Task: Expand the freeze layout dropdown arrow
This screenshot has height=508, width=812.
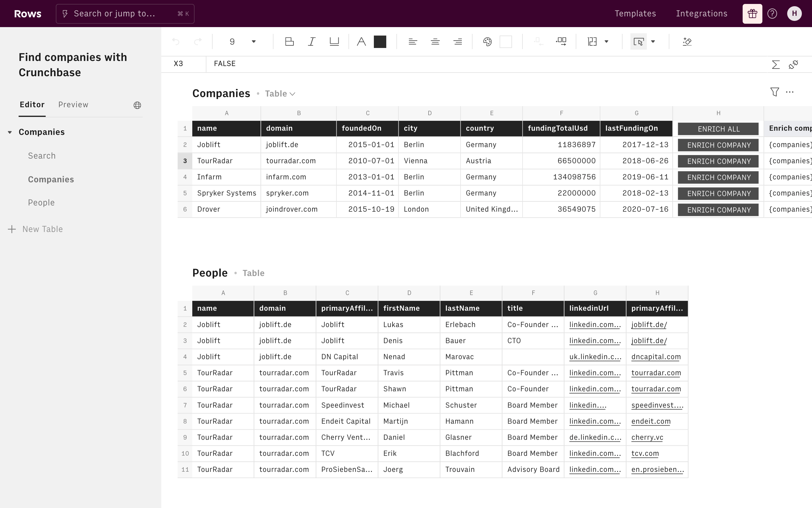Action: (x=606, y=42)
